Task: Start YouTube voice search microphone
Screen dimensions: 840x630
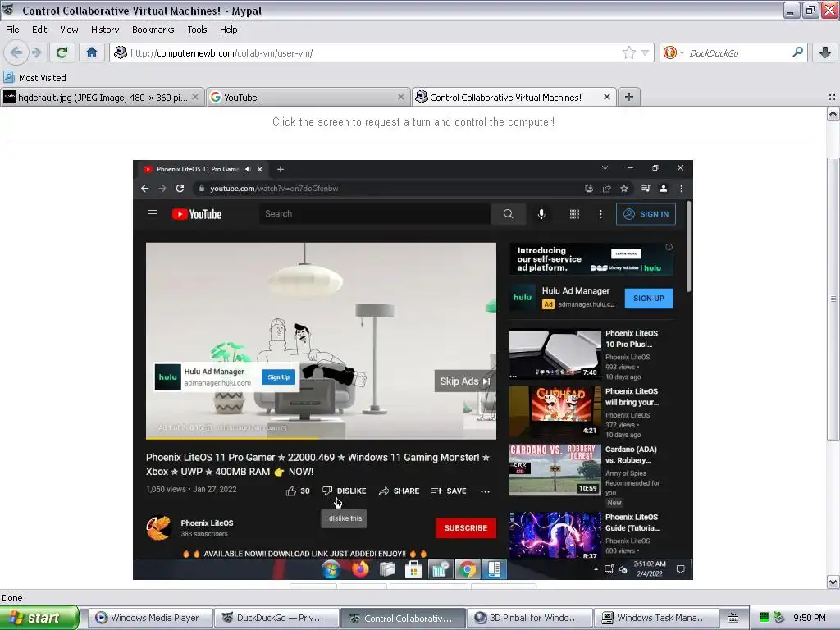Action: 541,214
